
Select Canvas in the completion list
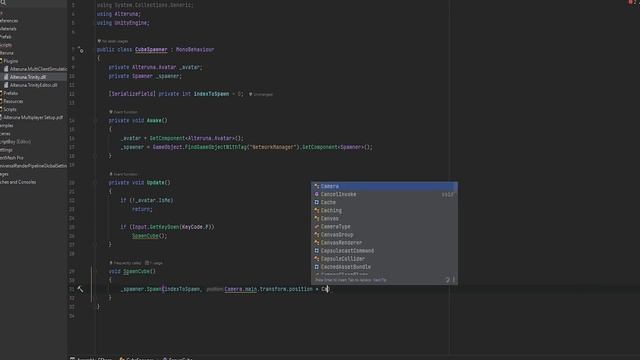point(384,219)
